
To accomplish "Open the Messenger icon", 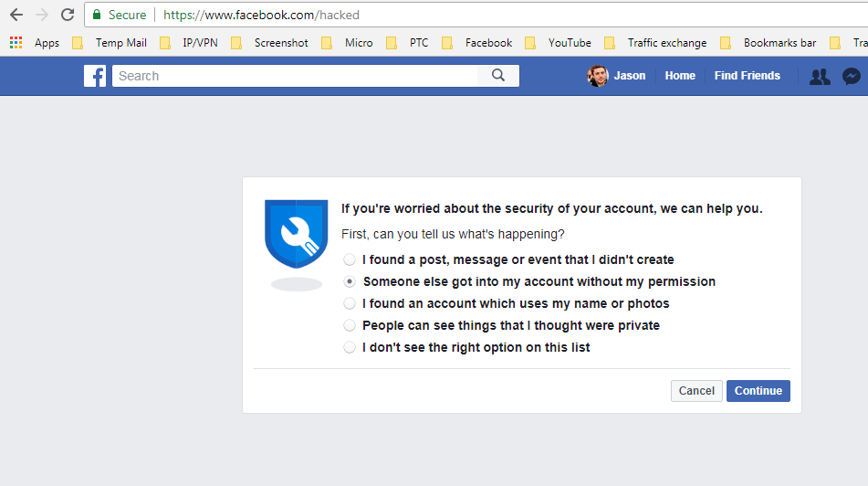I will coord(852,77).
